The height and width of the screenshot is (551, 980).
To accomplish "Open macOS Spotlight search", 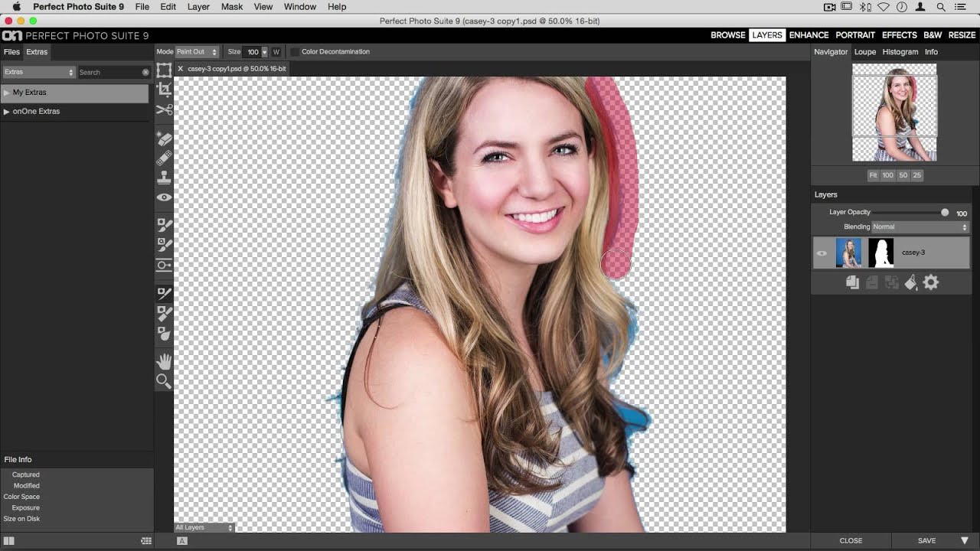I will pyautogui.click(x=941, y=7).
